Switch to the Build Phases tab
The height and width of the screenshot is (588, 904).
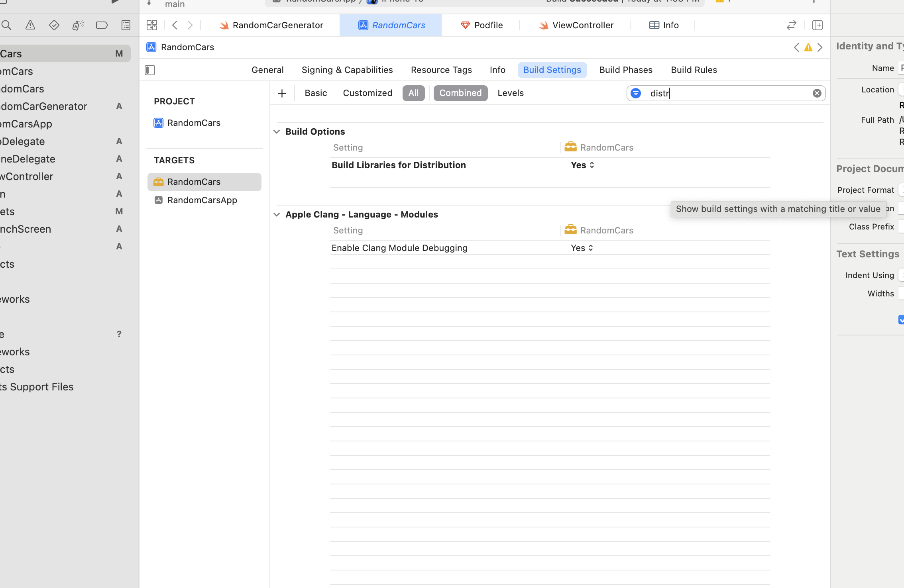coord(625,70)
